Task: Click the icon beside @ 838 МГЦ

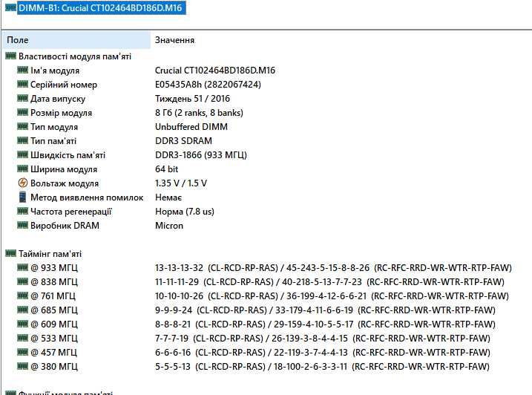Action: (22, 281)
